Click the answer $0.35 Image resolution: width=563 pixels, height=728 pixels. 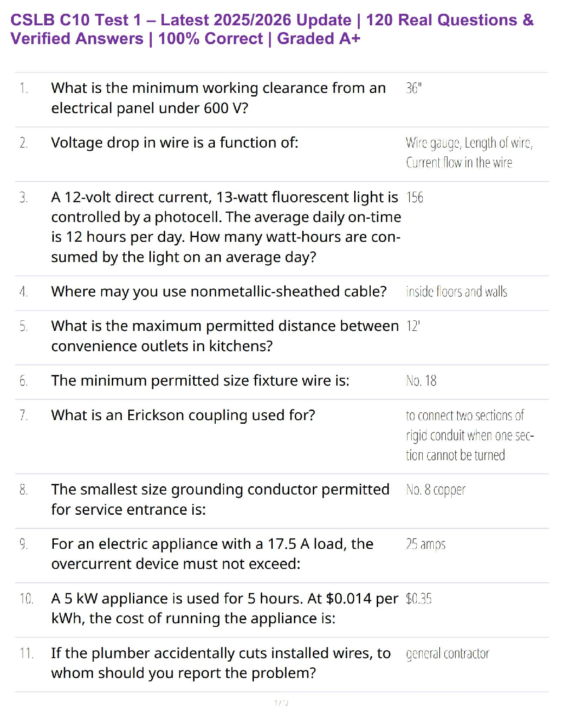click(x=419, y=599)
